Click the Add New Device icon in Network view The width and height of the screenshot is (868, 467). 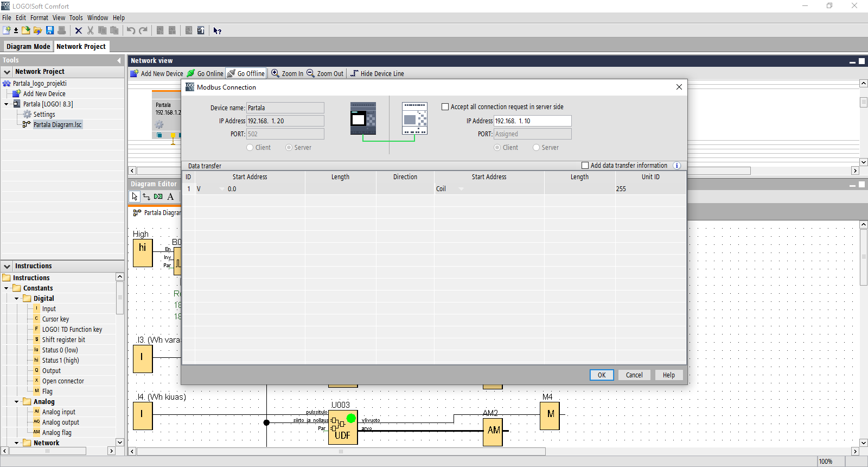[x=135, y=73]
